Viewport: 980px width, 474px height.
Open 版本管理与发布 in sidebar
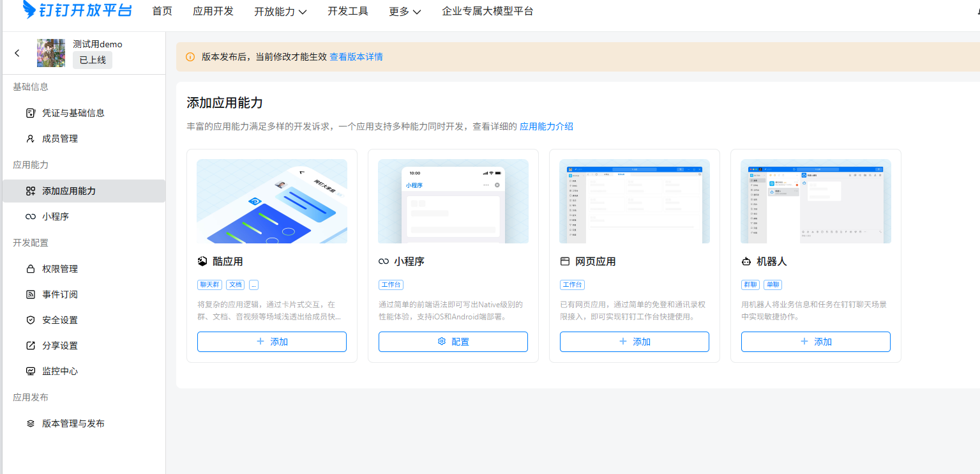click(x=84, y=424)
